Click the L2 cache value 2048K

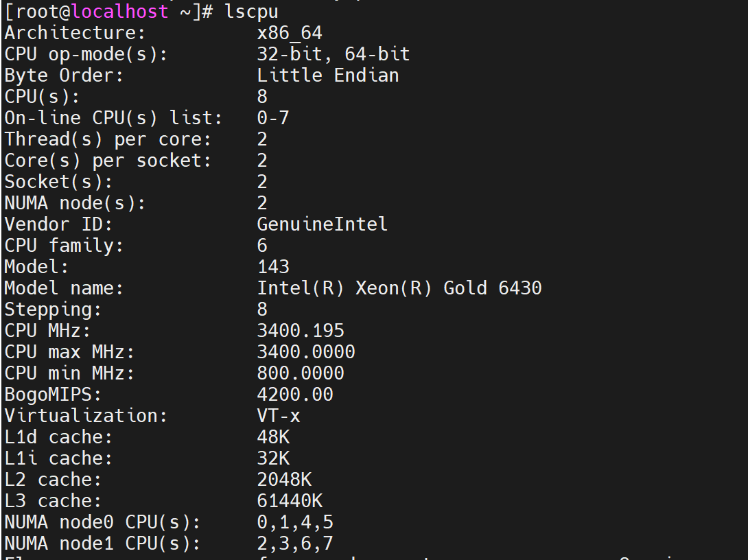(x=284, y=480)
